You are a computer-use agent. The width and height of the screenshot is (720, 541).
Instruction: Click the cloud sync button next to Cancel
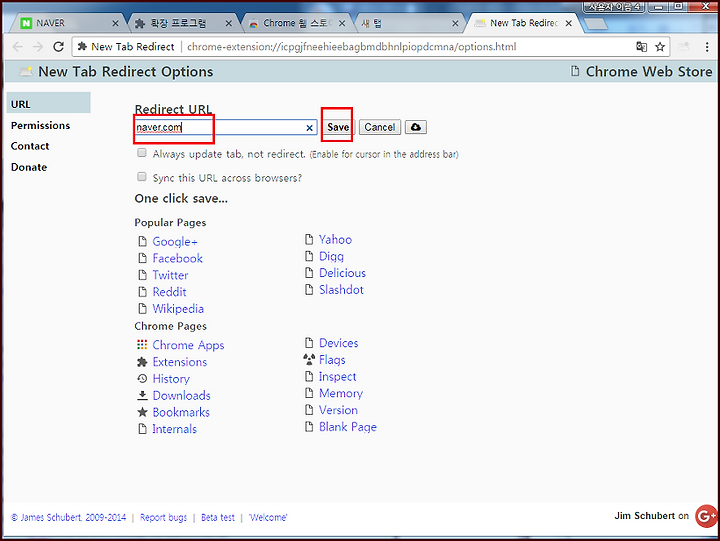[x=416, y=127]
